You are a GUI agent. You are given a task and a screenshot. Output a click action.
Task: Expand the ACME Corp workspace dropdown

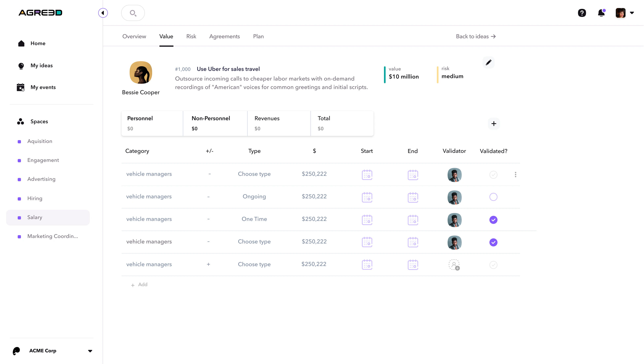coord(90,351)
